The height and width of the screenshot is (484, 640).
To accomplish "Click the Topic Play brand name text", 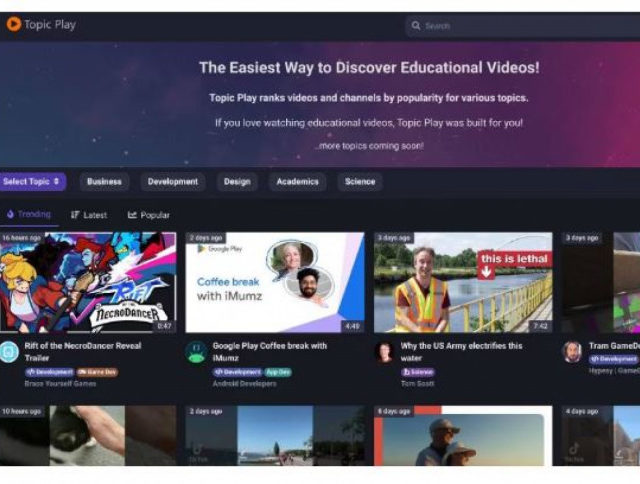I will (x=50, y=25).
